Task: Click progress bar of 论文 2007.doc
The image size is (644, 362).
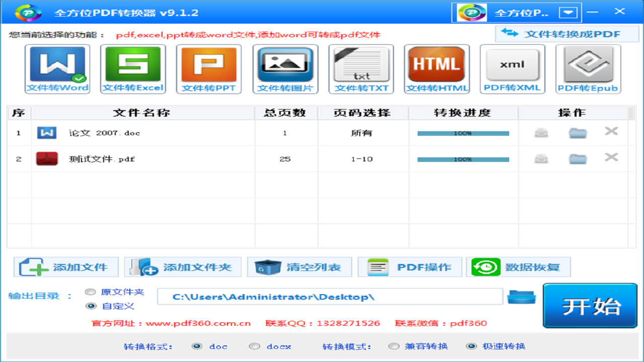Action: 463,133
